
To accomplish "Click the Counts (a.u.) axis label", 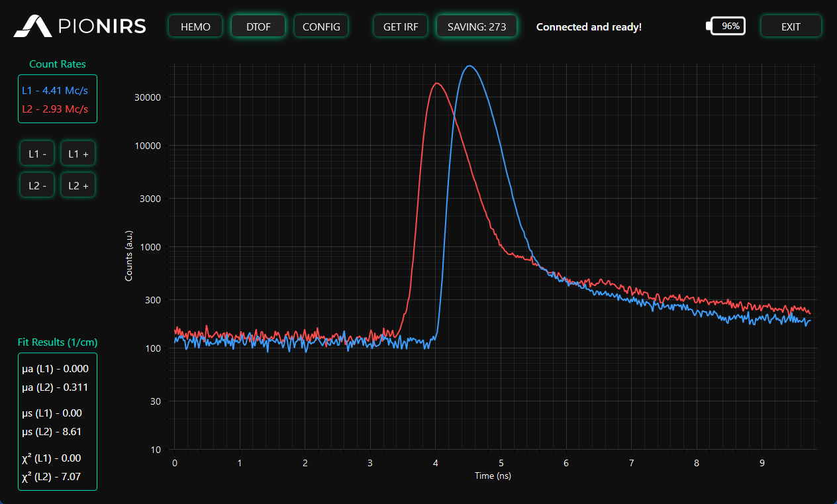I will pos(129,256).
